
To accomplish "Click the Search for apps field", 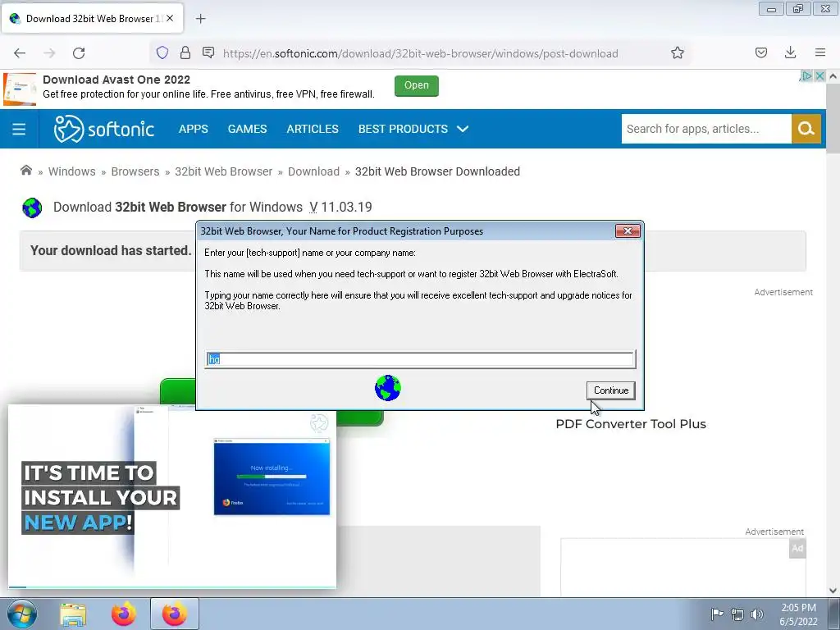I will [706, 129].
